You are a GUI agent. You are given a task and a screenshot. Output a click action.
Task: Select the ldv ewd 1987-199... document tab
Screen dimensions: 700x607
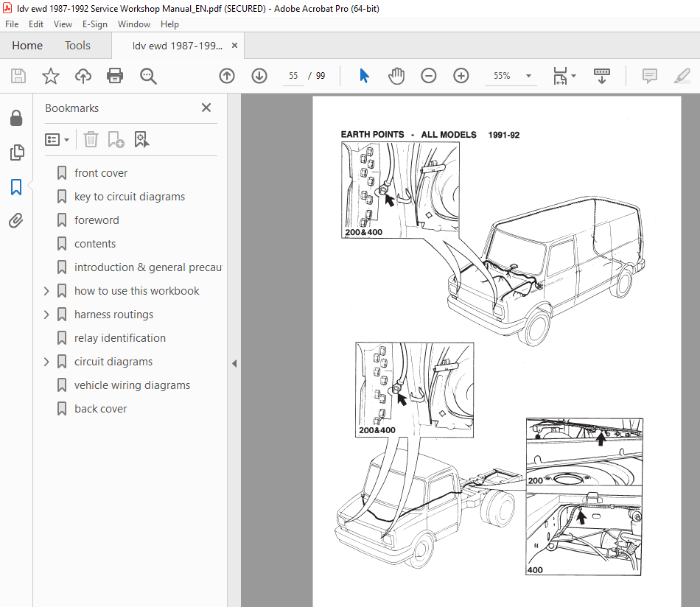(178, 46)
